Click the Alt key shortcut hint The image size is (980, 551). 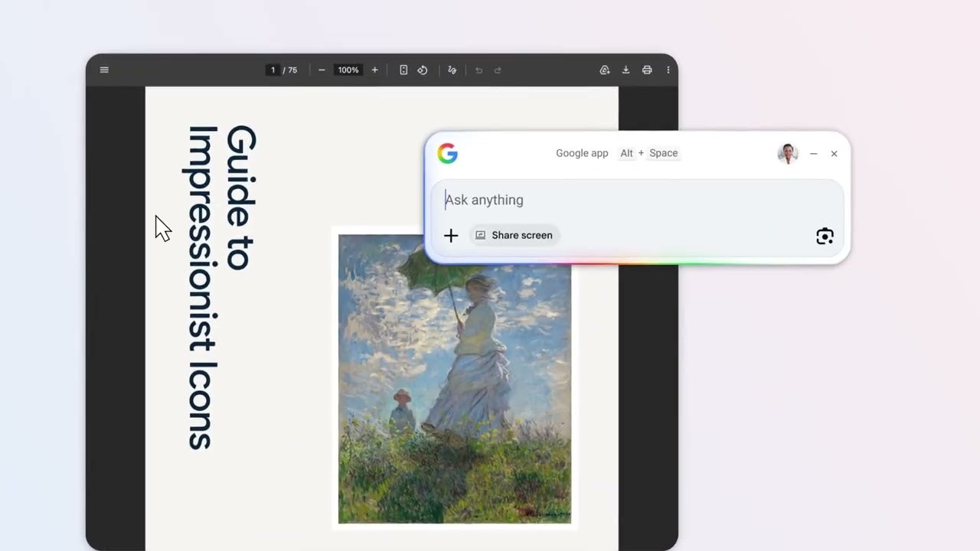pos(627,153)
